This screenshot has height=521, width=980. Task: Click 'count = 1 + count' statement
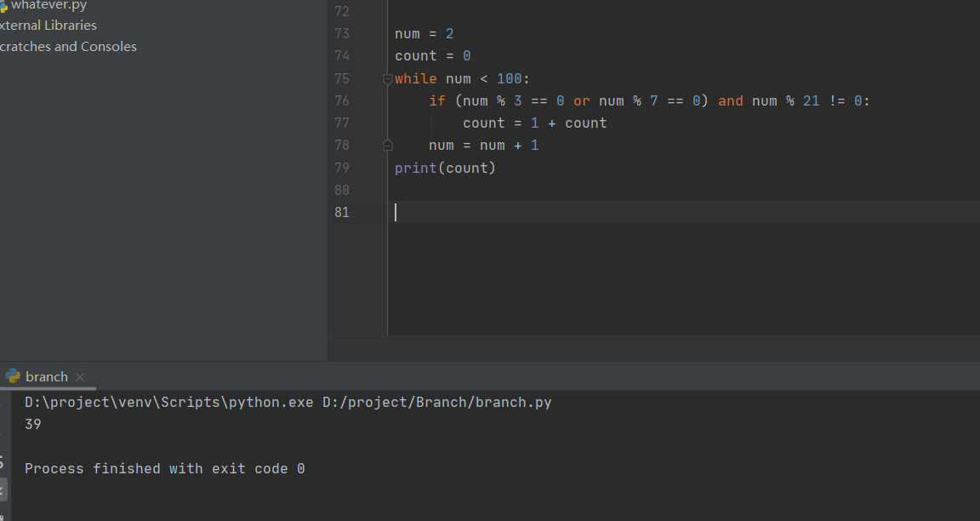click(535, 123)
